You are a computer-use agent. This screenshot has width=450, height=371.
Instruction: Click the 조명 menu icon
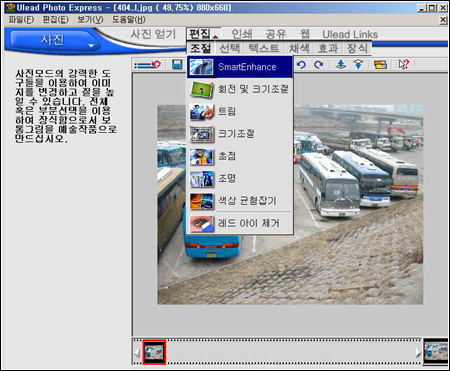(x=202, y=179)
